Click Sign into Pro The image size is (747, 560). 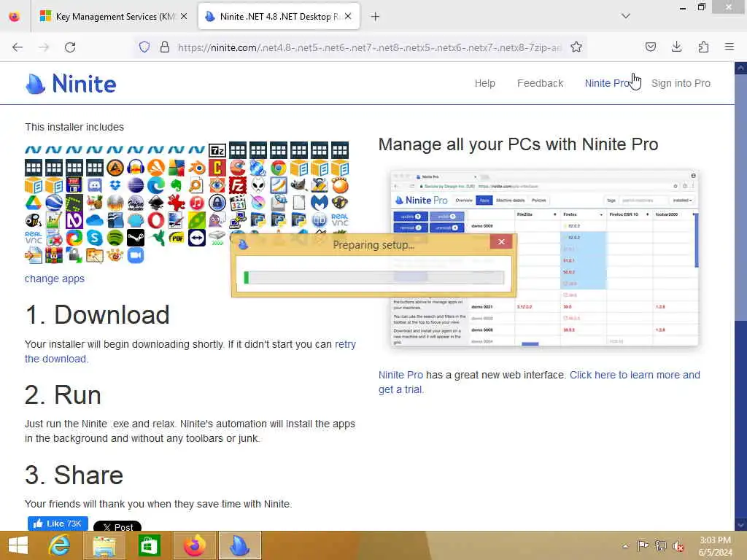coord(681,83)
